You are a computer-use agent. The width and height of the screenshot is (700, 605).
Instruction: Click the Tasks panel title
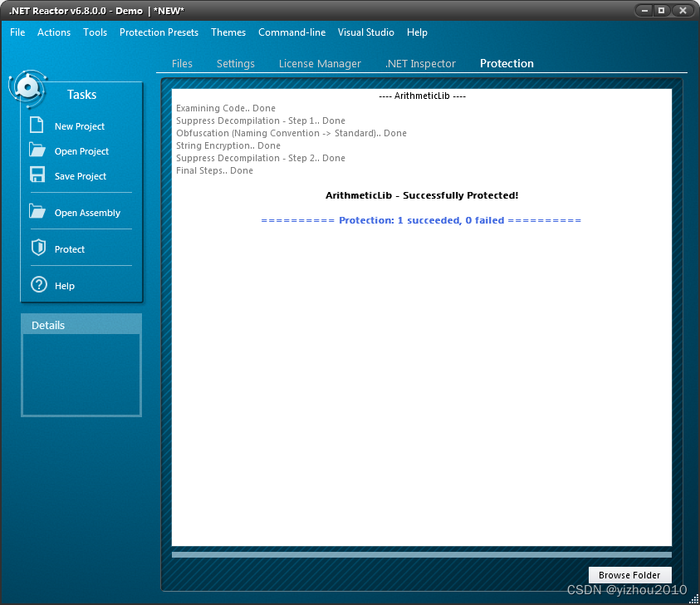(81, 94)
